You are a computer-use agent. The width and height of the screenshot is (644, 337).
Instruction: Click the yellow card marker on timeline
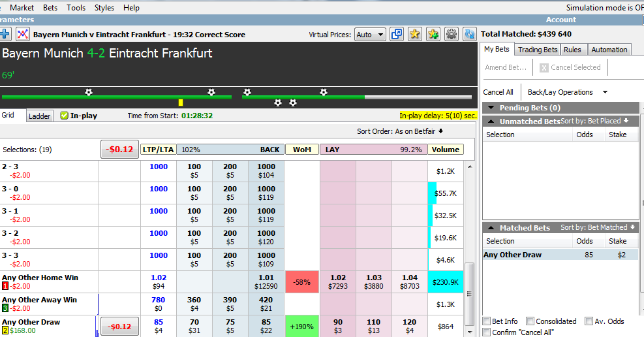[180, 103]
